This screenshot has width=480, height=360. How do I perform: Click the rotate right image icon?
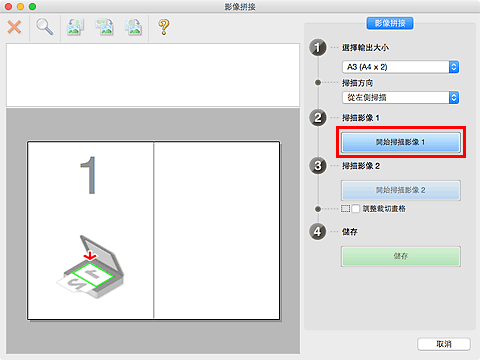pos(105,27)
